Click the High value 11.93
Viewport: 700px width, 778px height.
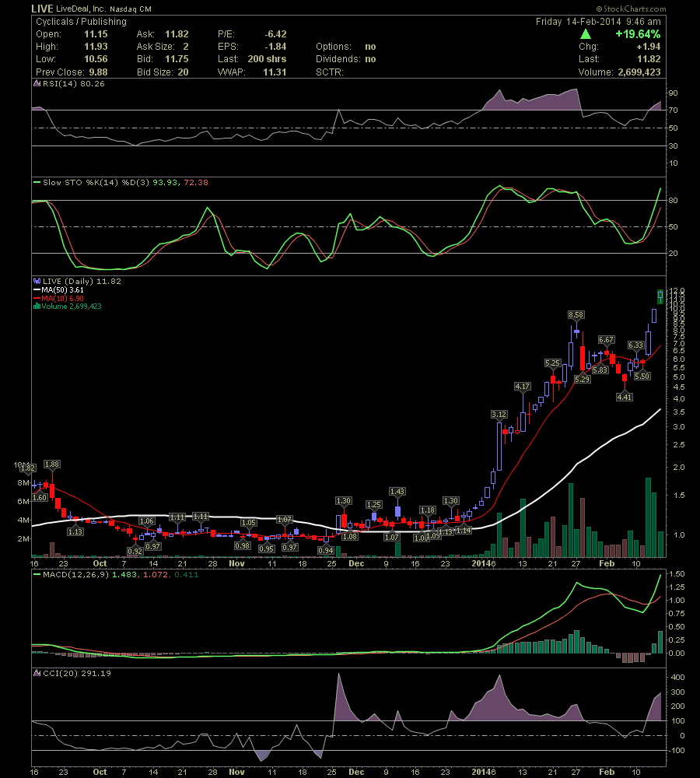coord(96,46)
